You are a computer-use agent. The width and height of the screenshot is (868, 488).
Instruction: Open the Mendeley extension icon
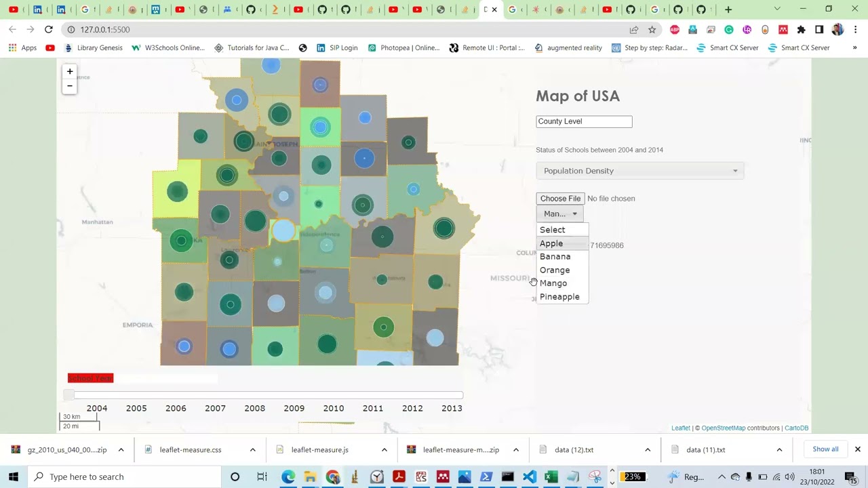click(x=783, y=30)
